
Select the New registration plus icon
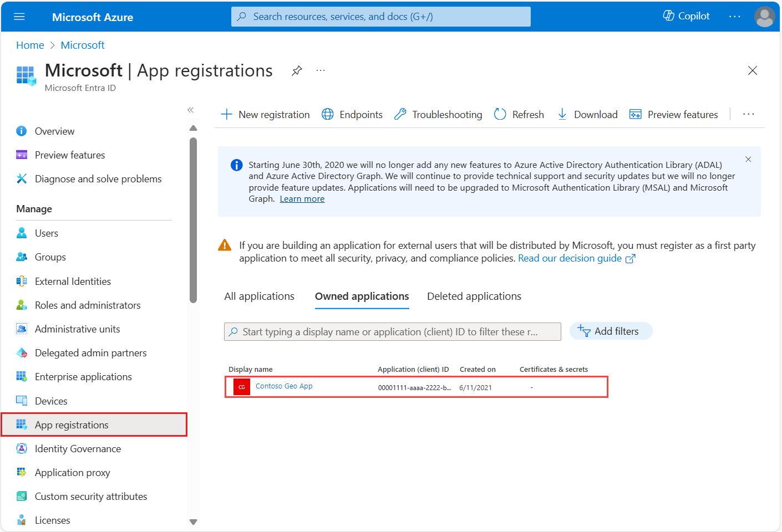pyautogui.click(x=227, y=114)
